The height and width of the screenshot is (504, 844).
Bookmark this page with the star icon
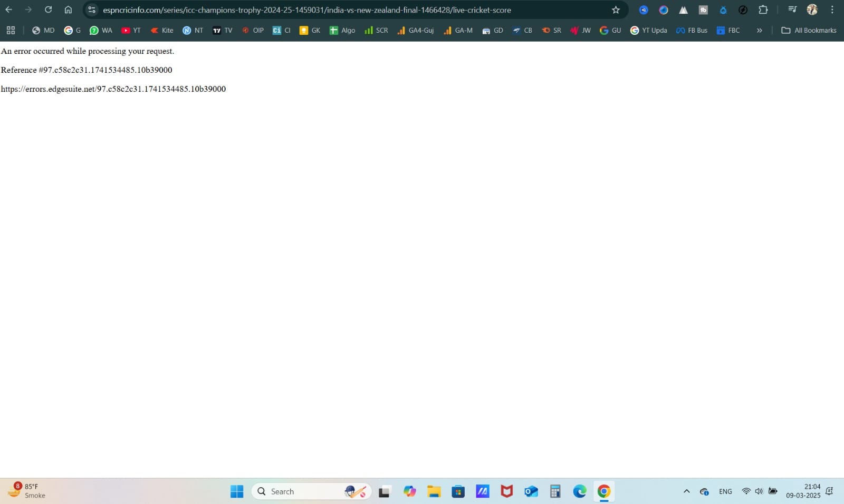coord(616,9)
